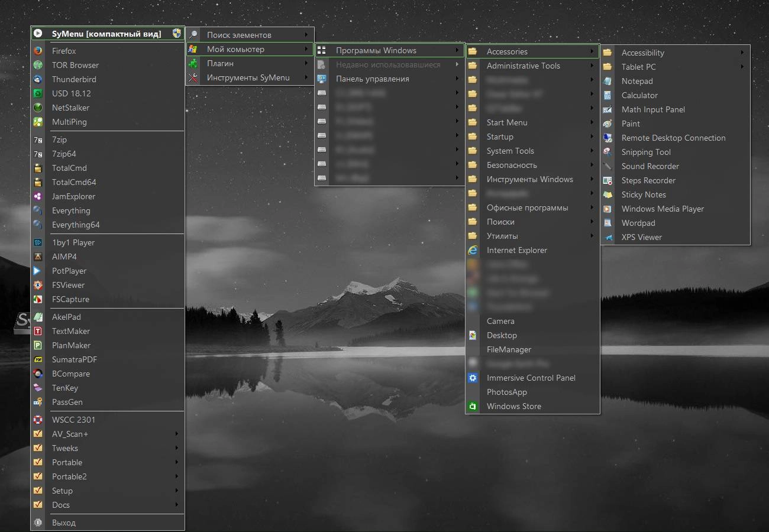This screenshot has width=769, height=532.
Task: Expand the Administrative Tools arrow
Action: tap(592, 66)
